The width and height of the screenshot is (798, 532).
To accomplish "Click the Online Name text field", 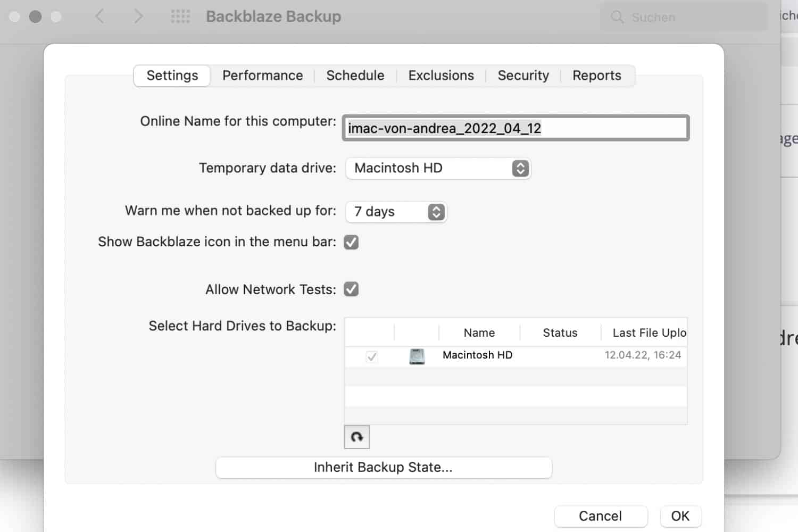I will 516,128.
